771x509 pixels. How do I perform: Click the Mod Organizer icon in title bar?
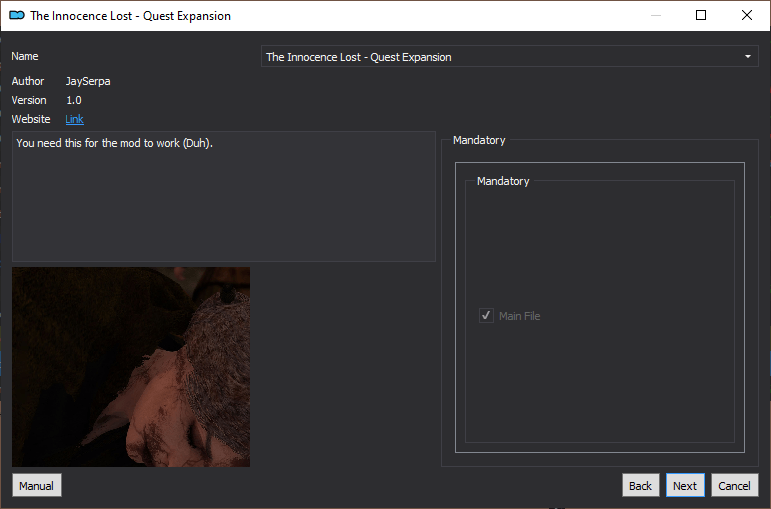point(17,15)
